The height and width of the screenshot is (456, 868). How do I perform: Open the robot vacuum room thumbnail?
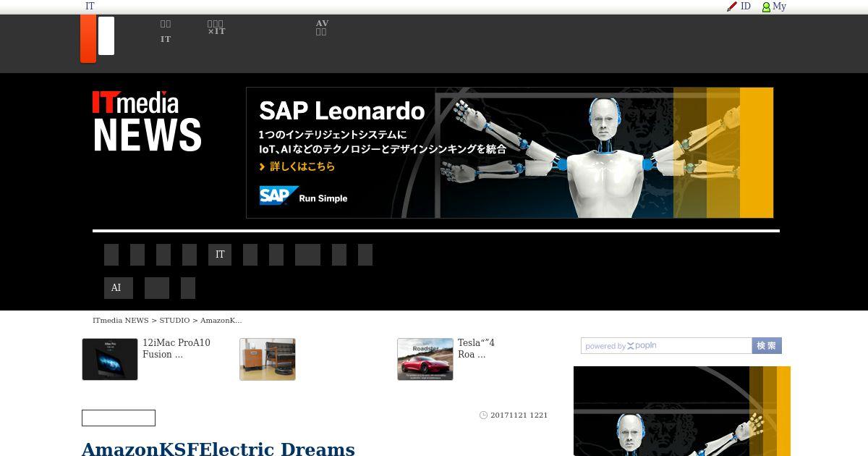click(x=268, y=359)
